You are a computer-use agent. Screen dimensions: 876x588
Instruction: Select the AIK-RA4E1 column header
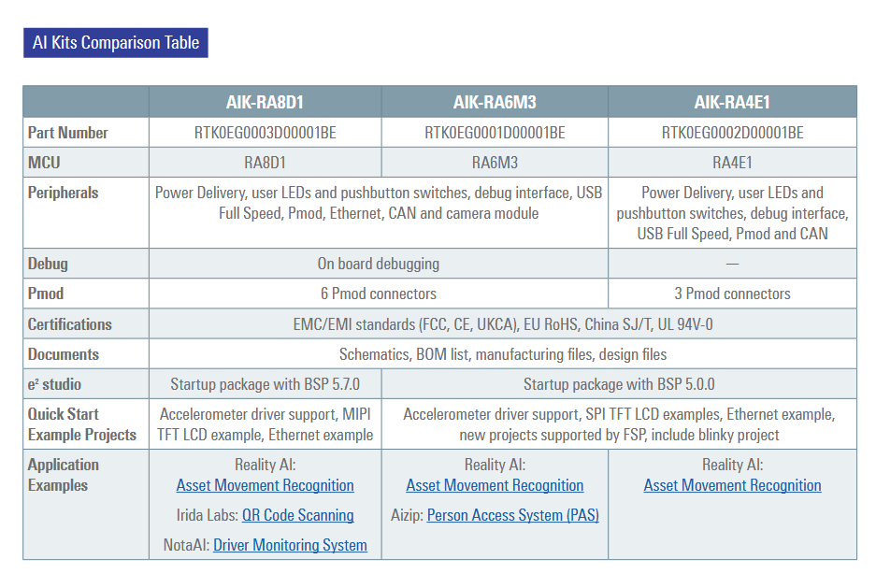pyautogui.click(x=732, y=102)
